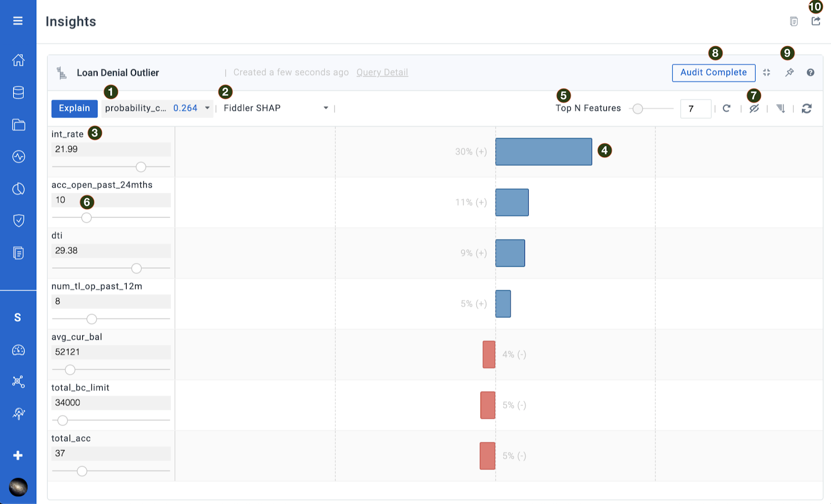Click the Explain button

point(74,108)
